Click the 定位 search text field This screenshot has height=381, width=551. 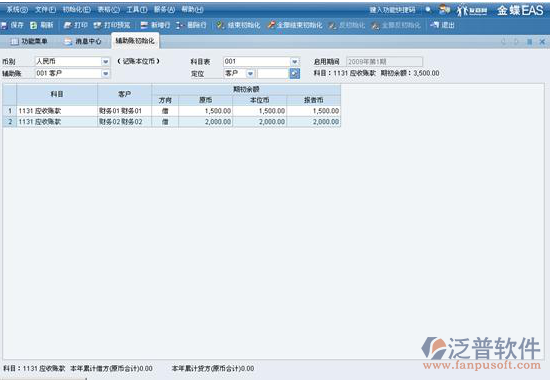273,73
